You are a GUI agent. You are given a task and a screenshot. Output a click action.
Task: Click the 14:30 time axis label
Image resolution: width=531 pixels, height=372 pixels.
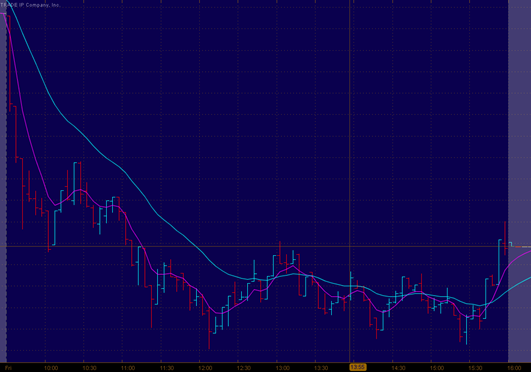click(398, 368)
